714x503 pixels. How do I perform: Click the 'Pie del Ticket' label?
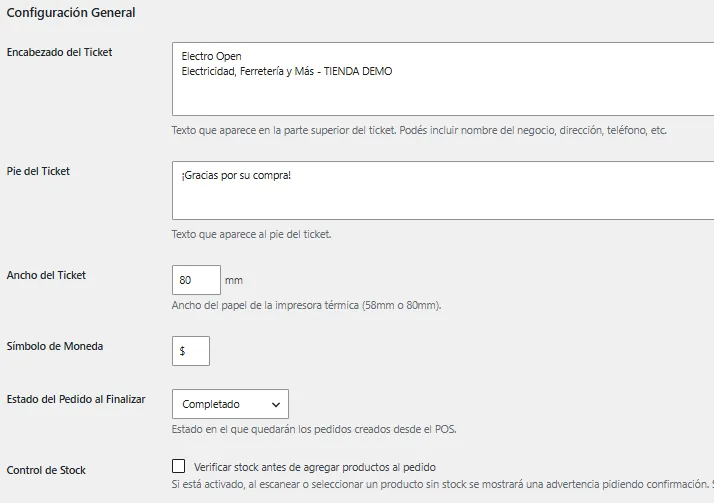38,171
